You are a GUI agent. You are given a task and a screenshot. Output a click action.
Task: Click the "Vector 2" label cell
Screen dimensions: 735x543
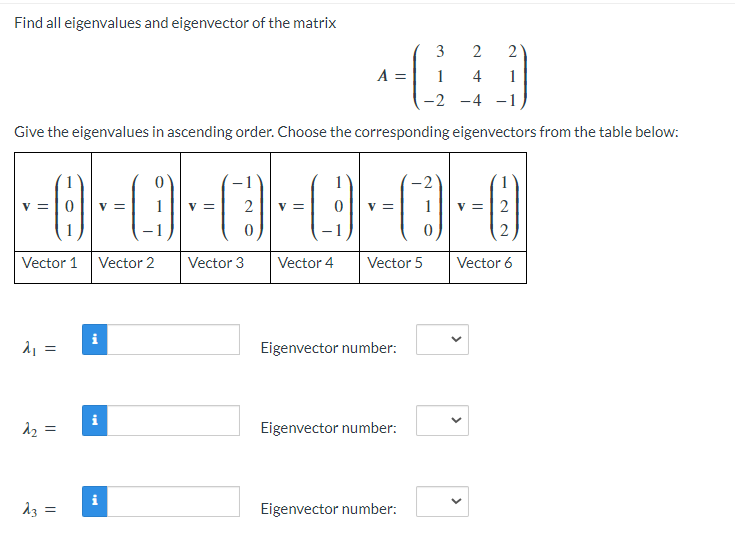click(136, 267)
